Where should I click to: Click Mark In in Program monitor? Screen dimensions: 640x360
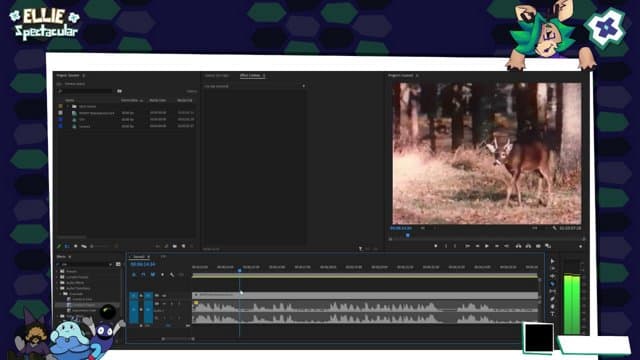click(x=446, y=246)
